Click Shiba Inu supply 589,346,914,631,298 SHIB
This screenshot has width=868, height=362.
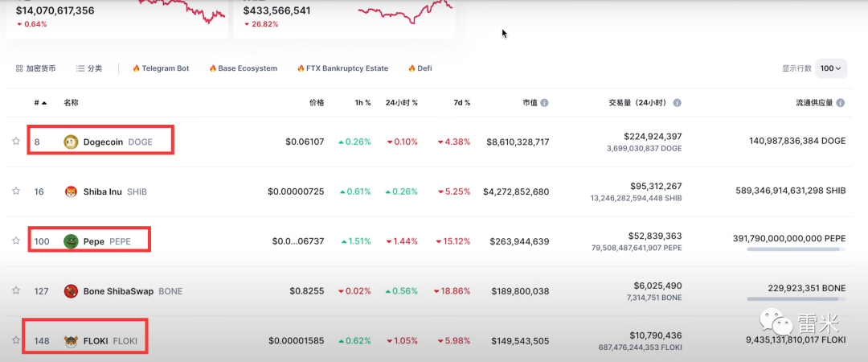click(791, 191)
